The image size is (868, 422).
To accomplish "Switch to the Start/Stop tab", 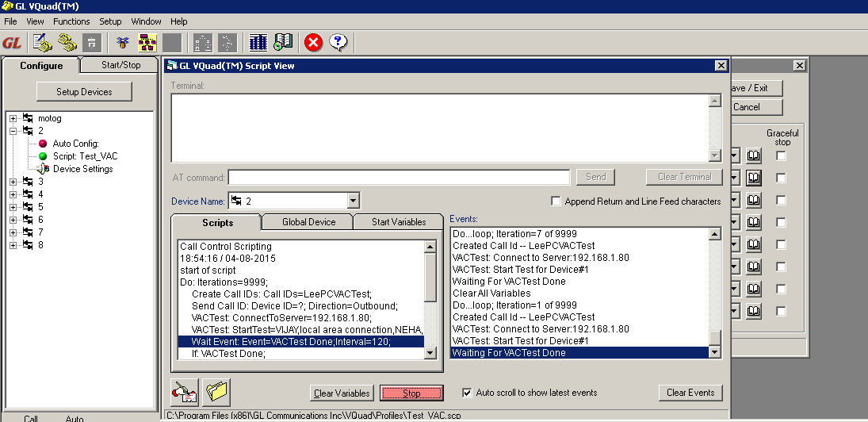I will click(120, 65).
